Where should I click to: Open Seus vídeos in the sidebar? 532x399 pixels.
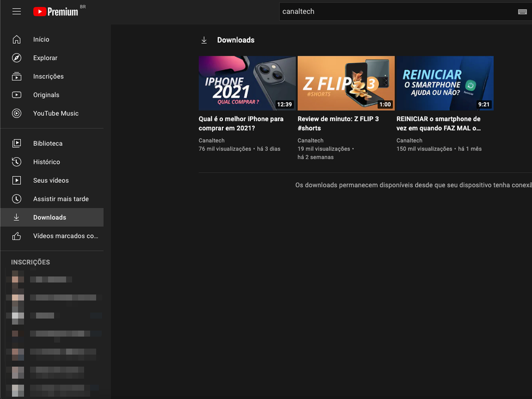[x=52, y=180]
